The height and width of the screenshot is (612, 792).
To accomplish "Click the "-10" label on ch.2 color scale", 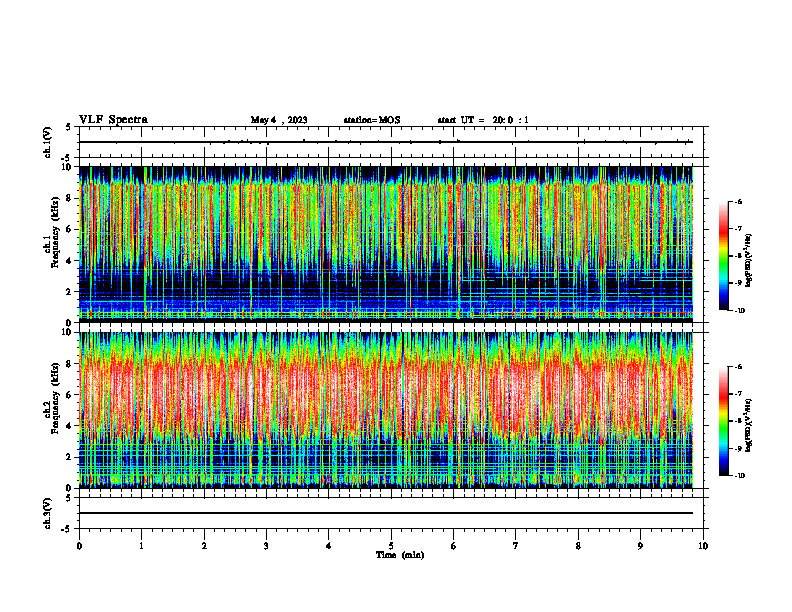I will pyautogui.click(x=739, y=476).
